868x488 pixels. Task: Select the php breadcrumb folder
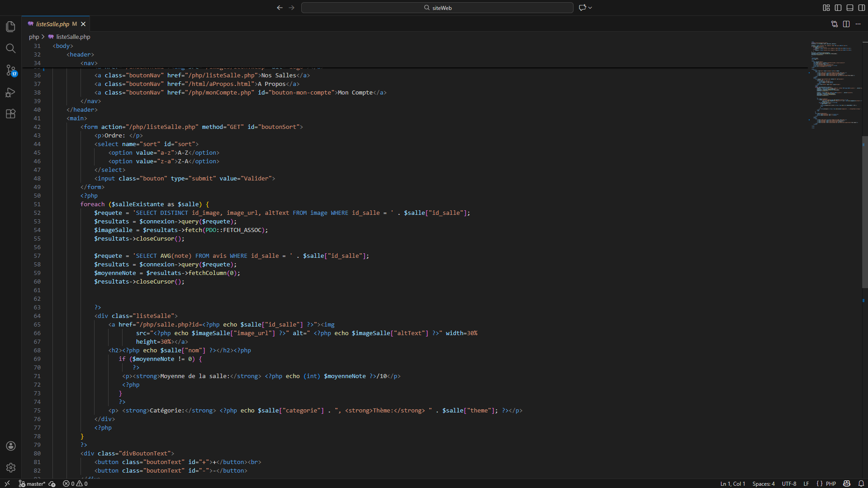[x=34, y=37]
